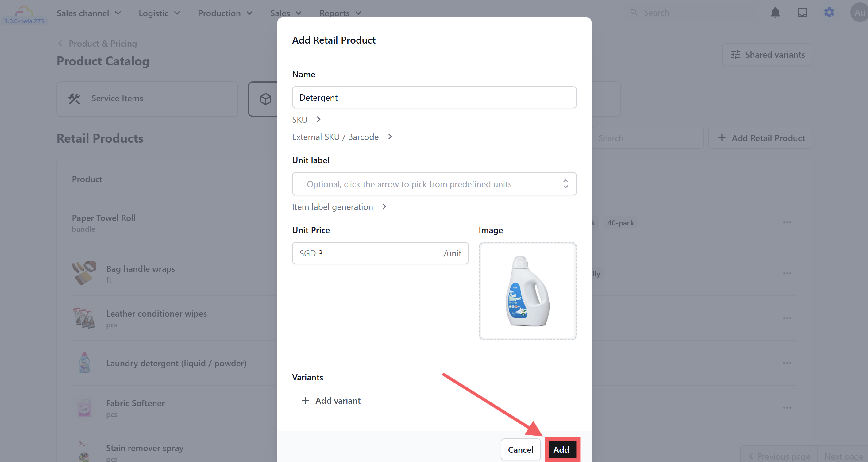This screenshot has height=462, width=868.
Task: Click the Add button in dialog
Action: click(x=561, y=449)
